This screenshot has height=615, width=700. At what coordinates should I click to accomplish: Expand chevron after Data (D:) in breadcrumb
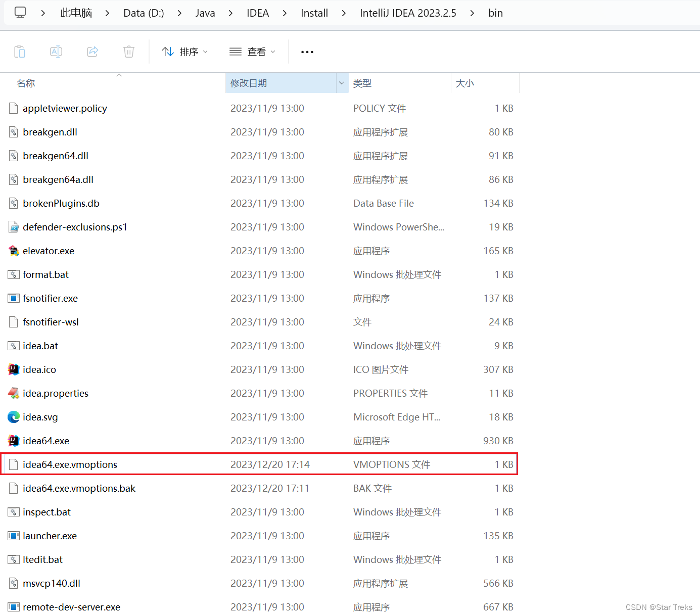[x=179, y=13]
